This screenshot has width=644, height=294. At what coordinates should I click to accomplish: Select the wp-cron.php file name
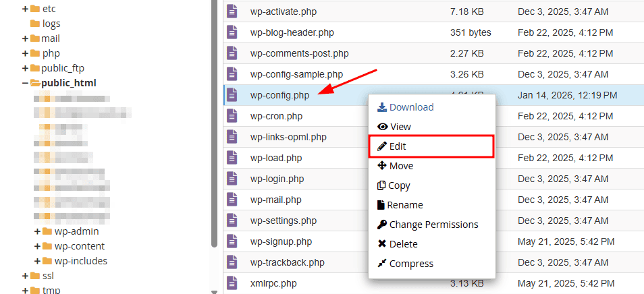click(x=276, y=116)
